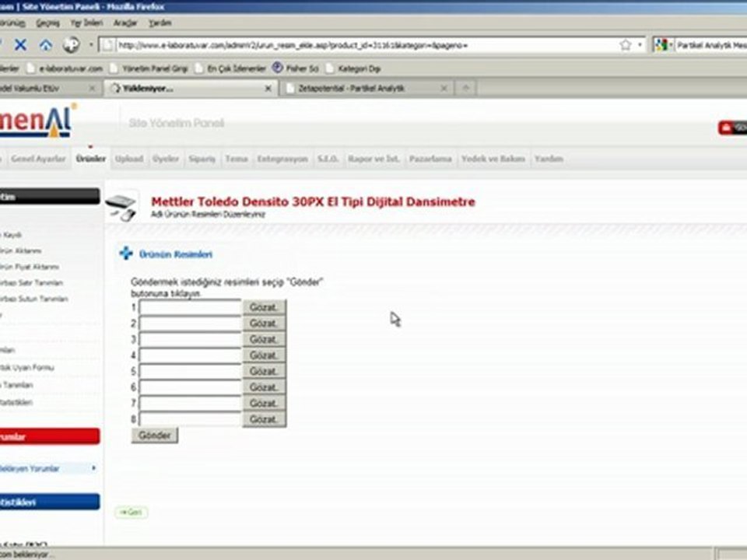
Task: Open the Fisher Sci bookmark
Action: click(296, 68)
